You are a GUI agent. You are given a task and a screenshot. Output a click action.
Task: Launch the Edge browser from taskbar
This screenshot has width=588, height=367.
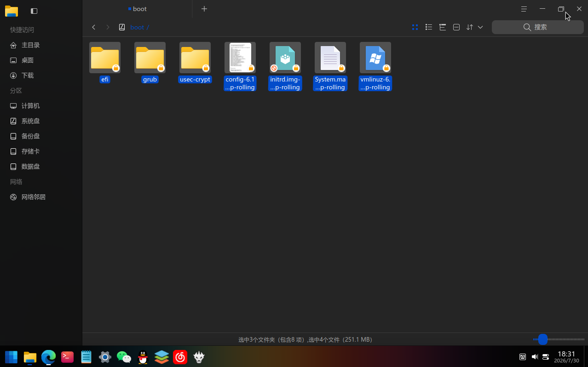click(x=49, y=357)
